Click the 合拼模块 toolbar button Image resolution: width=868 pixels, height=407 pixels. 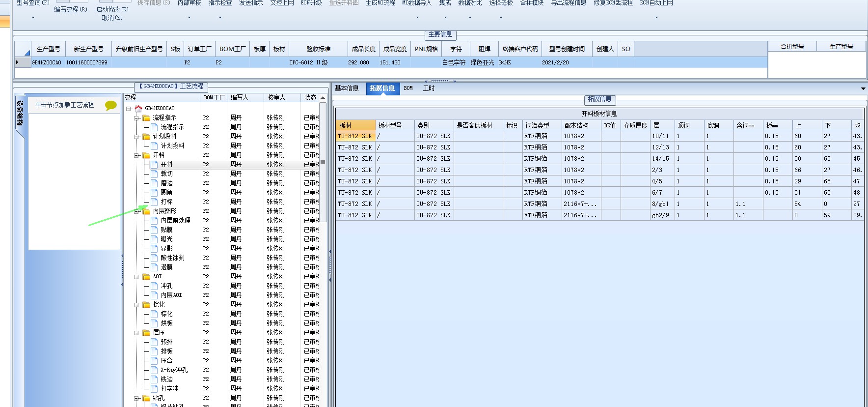532,3
